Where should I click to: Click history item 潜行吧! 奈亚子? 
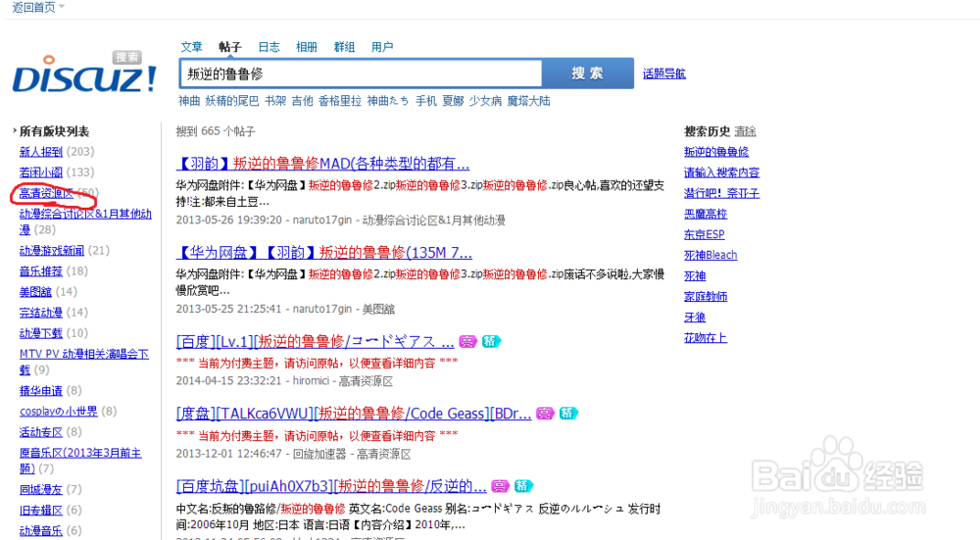[721, 193]
